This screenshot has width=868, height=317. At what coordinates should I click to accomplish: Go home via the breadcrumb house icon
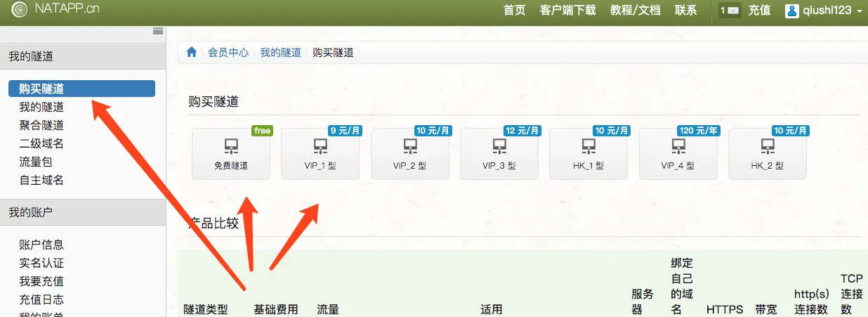[191, 52]
